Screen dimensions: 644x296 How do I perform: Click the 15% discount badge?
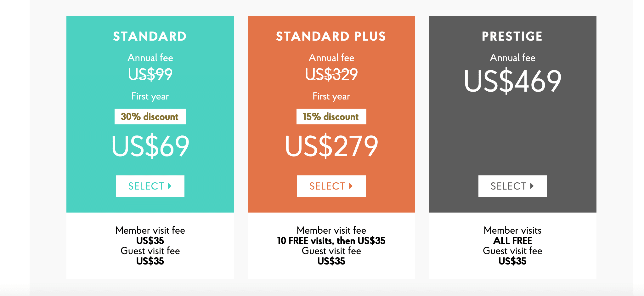331,117
